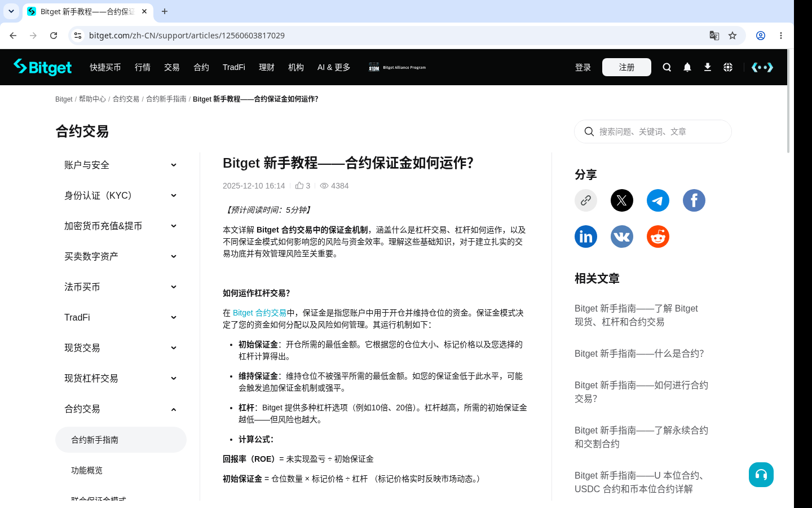Share article on VK
812x508 pixels.
[x=622, y=237]
